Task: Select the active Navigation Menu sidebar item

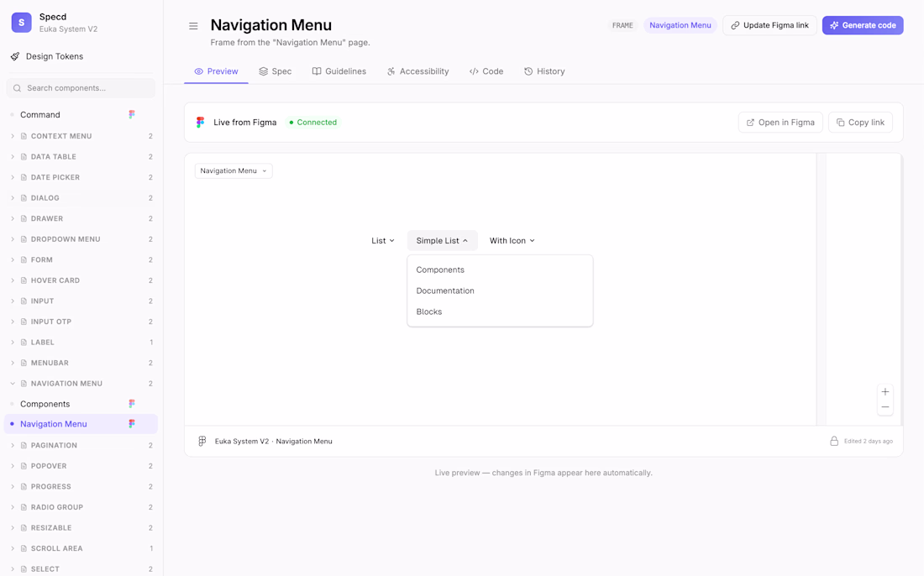Action: (81, 423)
